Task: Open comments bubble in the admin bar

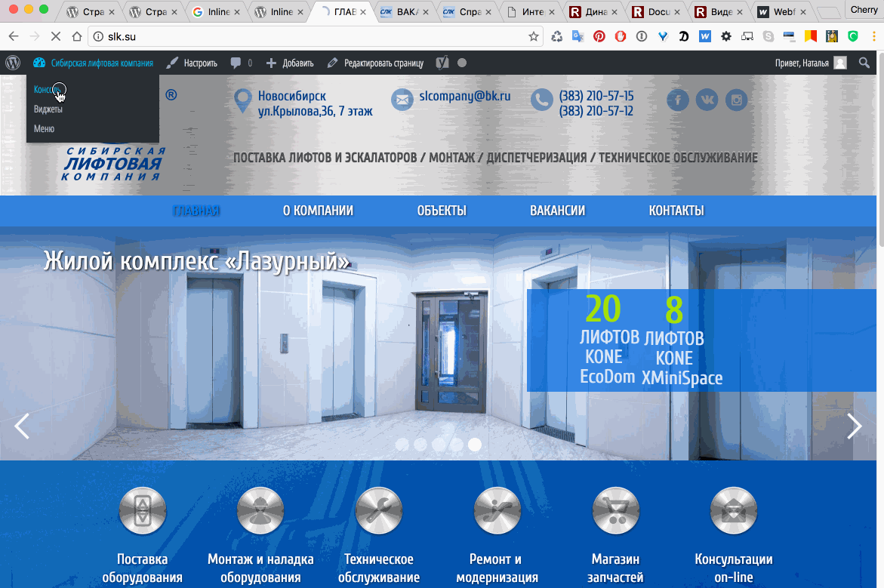Action: pyautogui.click(x=236, y=63)
